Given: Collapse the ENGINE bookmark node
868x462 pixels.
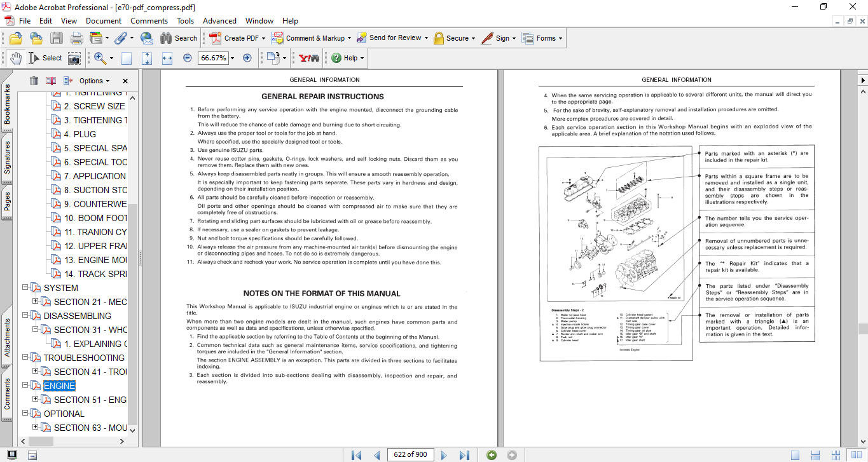Looking at the screenshot, I should 25,386.
